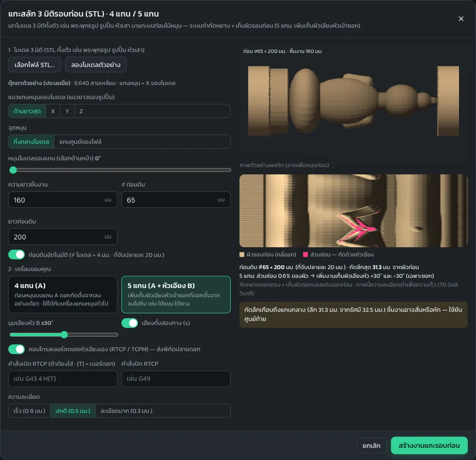The width and height of the screenshot is (476, 460).
Task: Close the STL carving dialog
Action: [x=461, y=19]
